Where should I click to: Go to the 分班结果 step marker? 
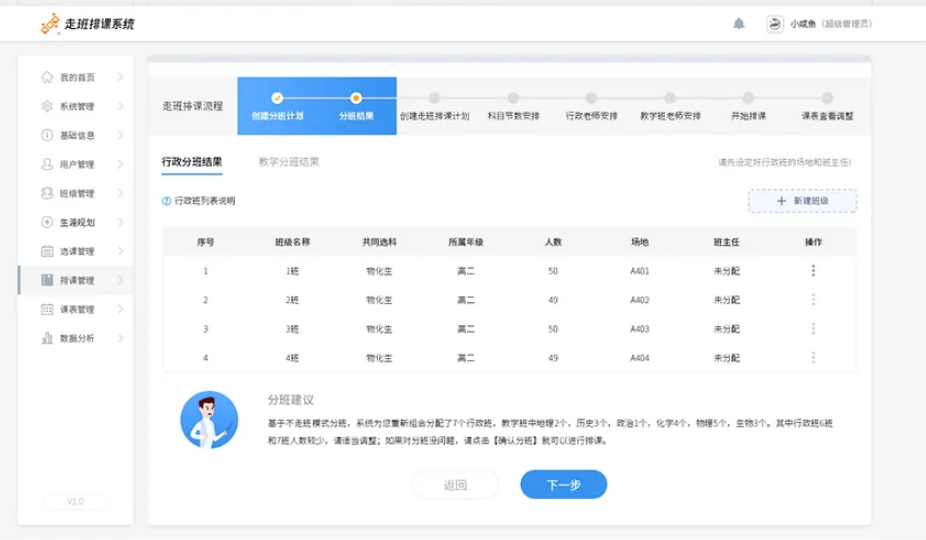point(356,98)
